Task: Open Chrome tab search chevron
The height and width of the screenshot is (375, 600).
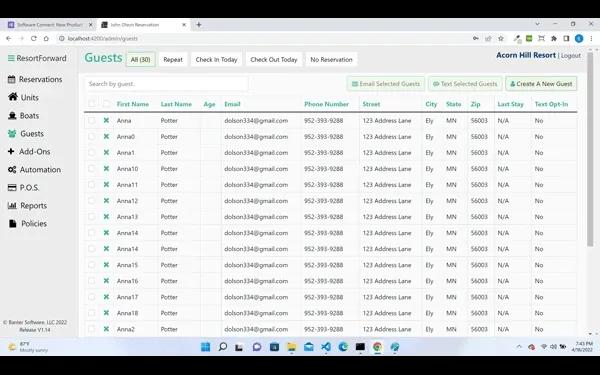Action: [x=537, y=24]
